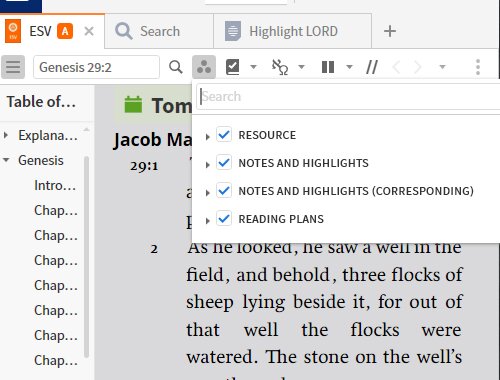Switch to the Search tab
The image size is (500, 380).
159,31
